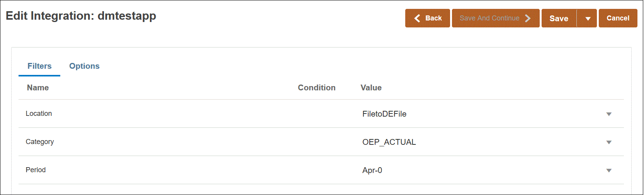Screen dimensions: 644x195
Task: Cancel editing the integration
Action: point(618,18)
